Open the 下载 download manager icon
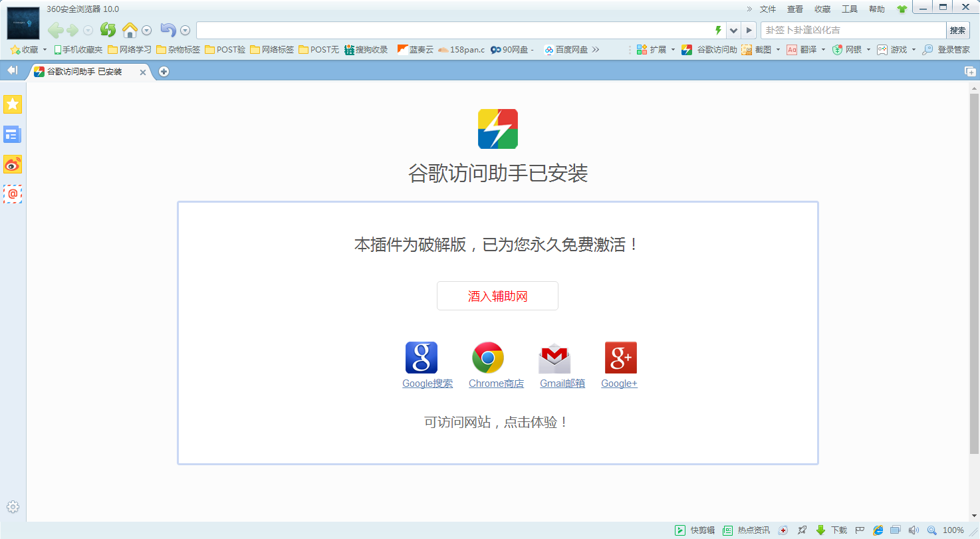This screenshot has width=980, height=539. coord(821,530)
